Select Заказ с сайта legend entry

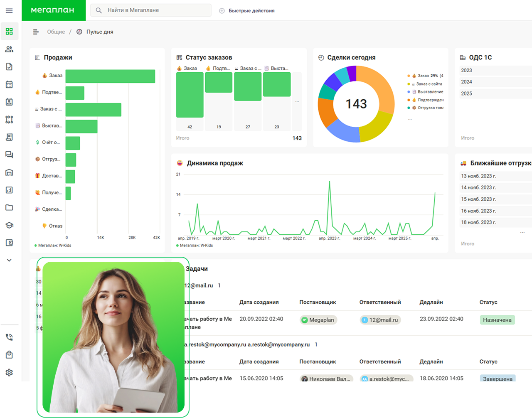click(426, 84)
